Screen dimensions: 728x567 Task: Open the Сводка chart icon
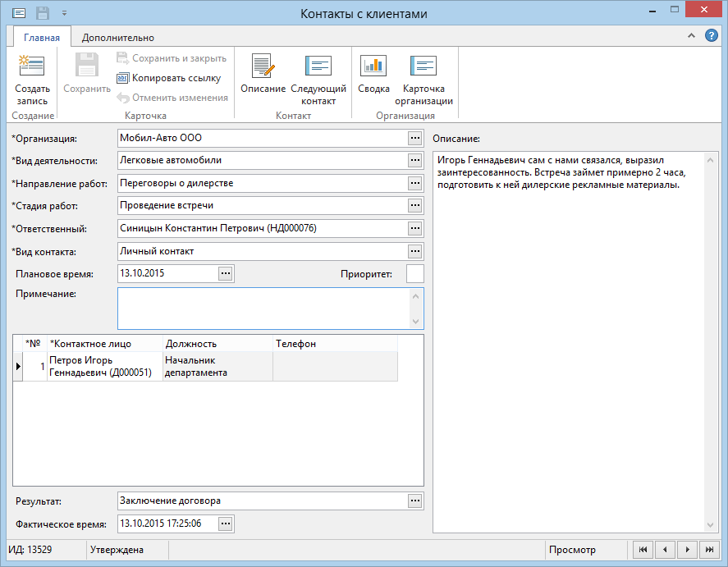coord(373,66)
